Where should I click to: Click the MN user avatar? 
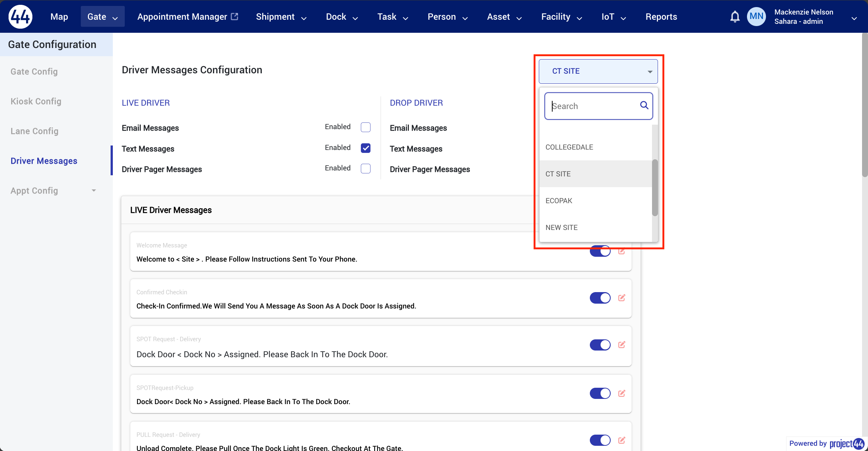click(756, 17)
